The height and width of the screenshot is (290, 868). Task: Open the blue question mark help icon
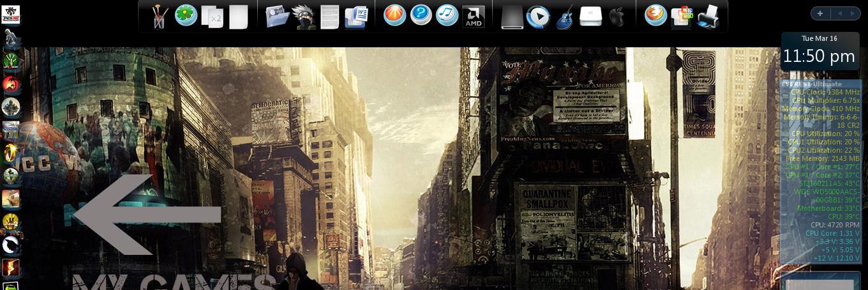421,15
